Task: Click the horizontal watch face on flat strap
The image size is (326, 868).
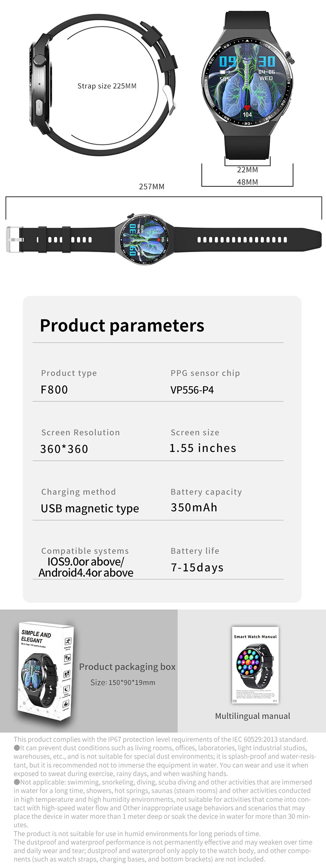Action: pyautogui.click(x=145, y=239)
